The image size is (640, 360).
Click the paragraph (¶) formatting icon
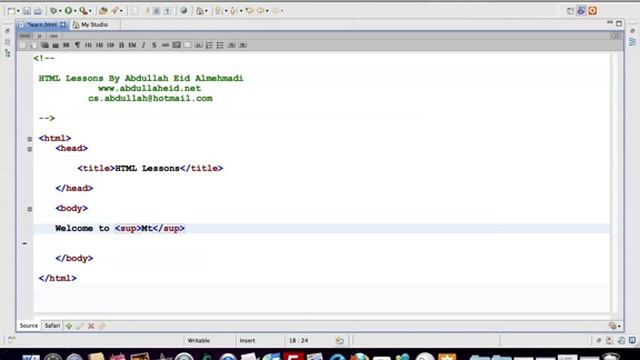(x=77, y=45)
